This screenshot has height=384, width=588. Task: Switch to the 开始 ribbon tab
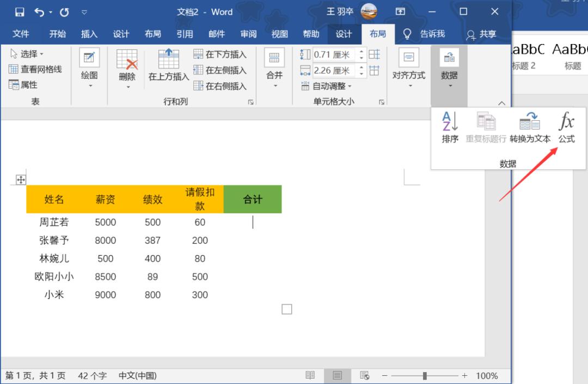pos(57,34)
